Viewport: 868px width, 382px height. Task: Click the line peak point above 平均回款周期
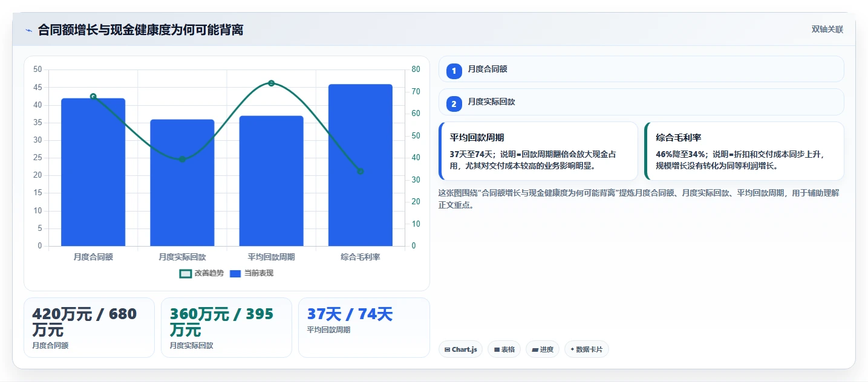[271, 83]
